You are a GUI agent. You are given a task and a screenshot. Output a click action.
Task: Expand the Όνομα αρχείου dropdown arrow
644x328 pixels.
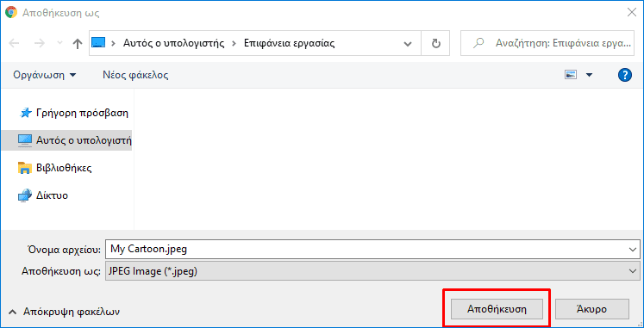[633, 250]
